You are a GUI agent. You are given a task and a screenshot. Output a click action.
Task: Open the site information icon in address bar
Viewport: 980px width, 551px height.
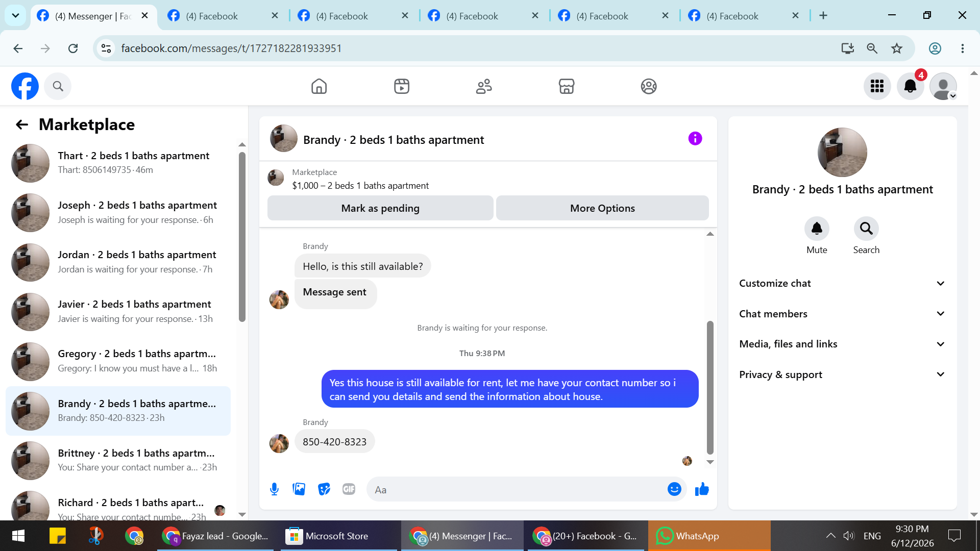tap(106, 48)
